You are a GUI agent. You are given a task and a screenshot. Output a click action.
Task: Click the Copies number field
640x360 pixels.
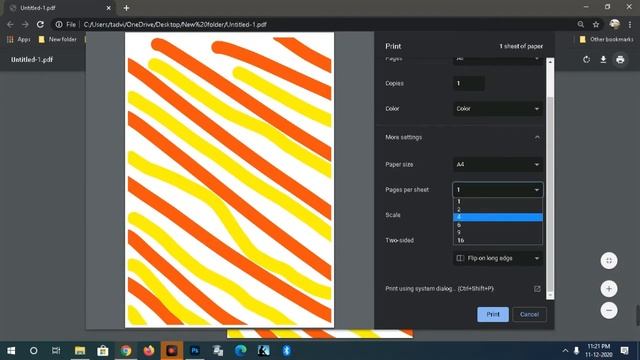point(469,83)
